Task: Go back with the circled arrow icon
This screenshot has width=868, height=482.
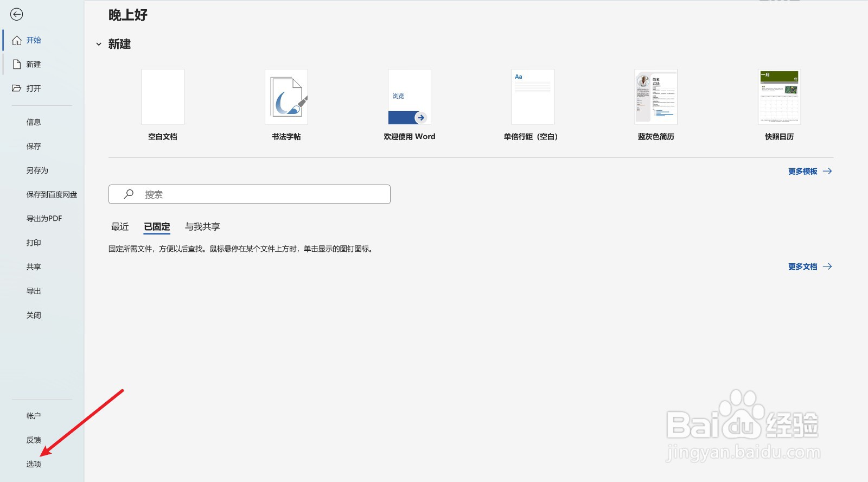Action: pos(17,15)
